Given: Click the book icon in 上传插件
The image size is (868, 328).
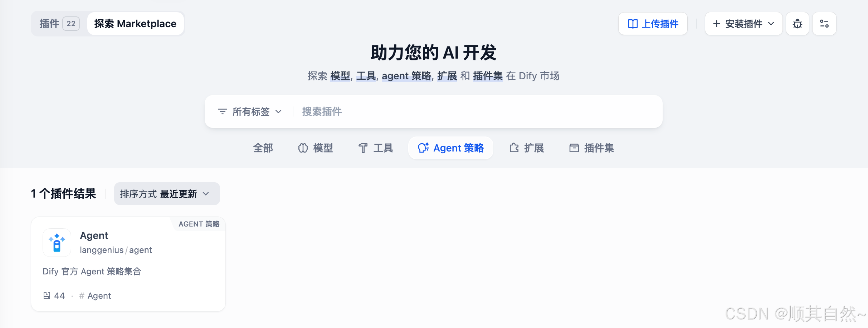Looking at the screenshot, I should click(x=633, y=24).
